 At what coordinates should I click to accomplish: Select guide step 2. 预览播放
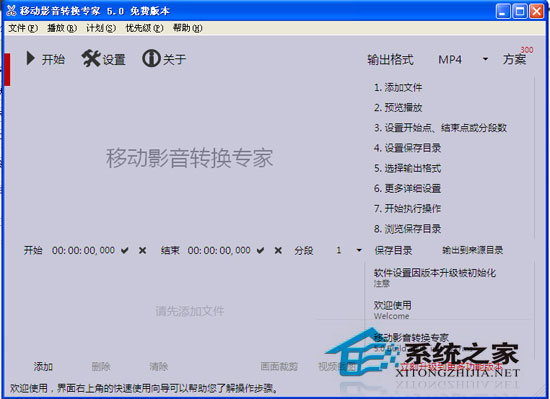pyautogui.click(x=398, y=107)
